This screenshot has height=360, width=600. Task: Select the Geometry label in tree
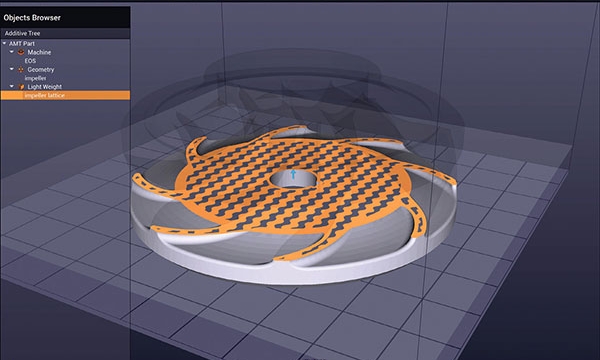coord(41,70)
